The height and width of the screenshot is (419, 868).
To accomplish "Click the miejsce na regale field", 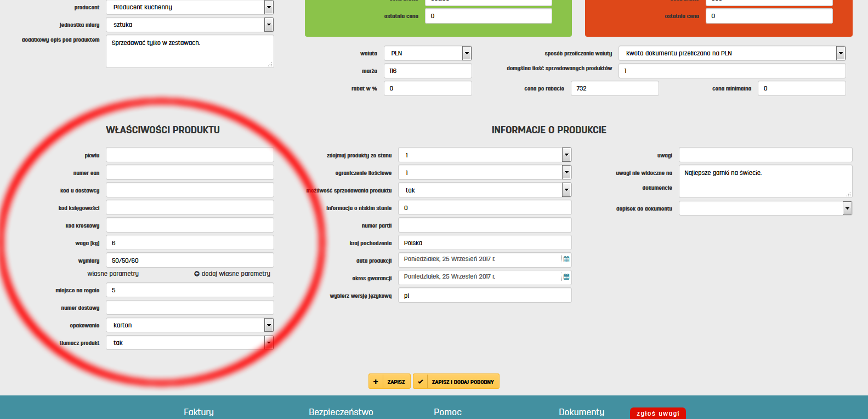I will coord(190,290).
